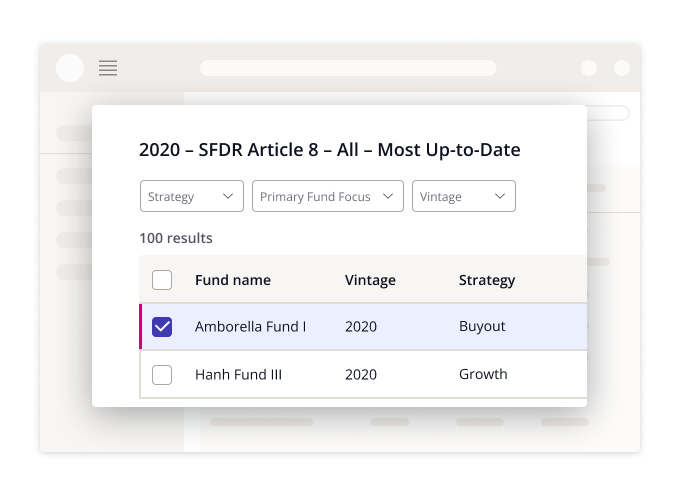Screen dimensions: 680x496
Task: Open the Vintage filter dropdown
Action: coord(463,197)
